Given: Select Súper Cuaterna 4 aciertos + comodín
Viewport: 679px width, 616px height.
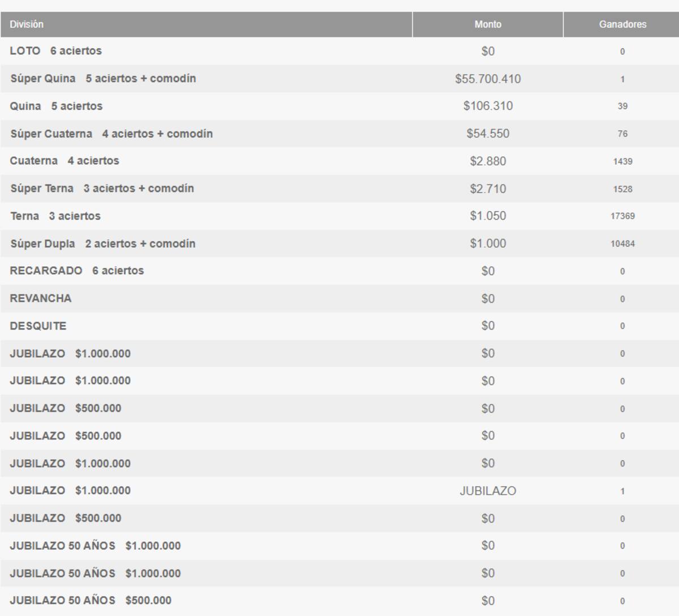Looking at the screenshot, I should pyautogui.click(x=111, y=134).
